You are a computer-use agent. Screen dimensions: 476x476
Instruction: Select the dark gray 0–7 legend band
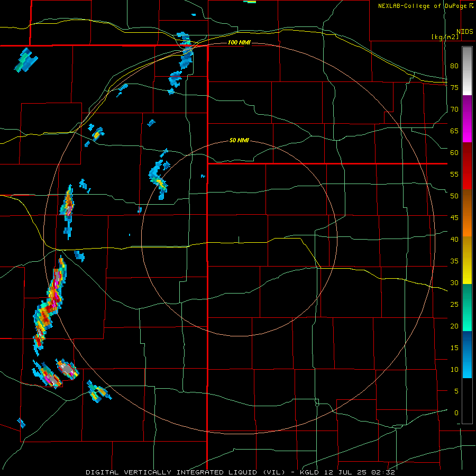[467, 401]
